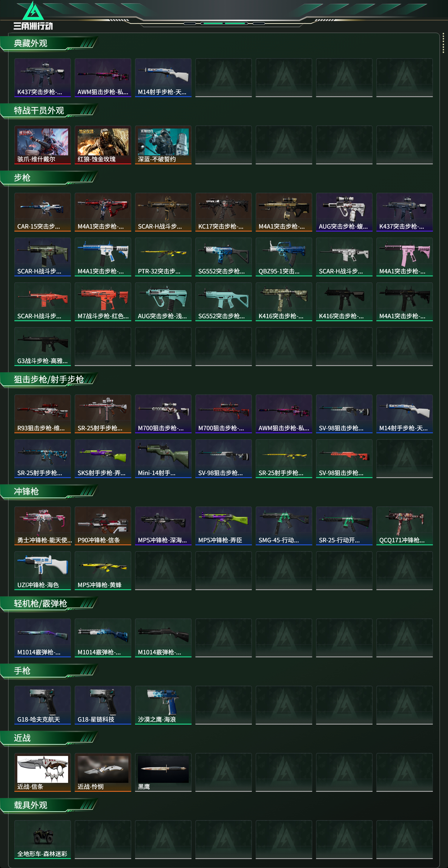Viewport: 448px width, 868px height.
Task: Click the 狙击步枪/射手步枪 section header
Action: [49, 379]
